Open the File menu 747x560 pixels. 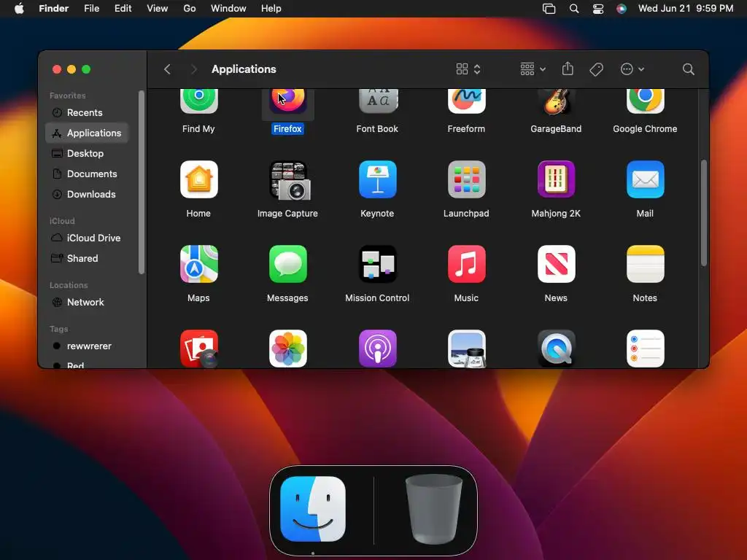tap(91, 9)
